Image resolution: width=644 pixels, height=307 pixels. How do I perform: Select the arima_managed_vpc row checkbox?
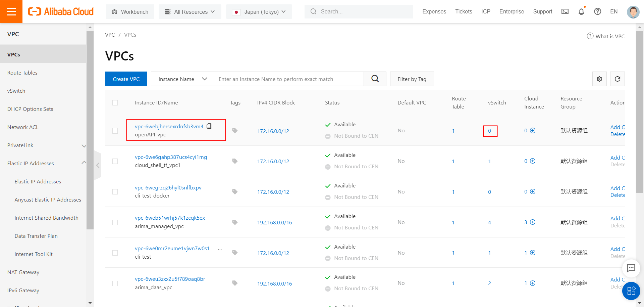click(115, 222)
